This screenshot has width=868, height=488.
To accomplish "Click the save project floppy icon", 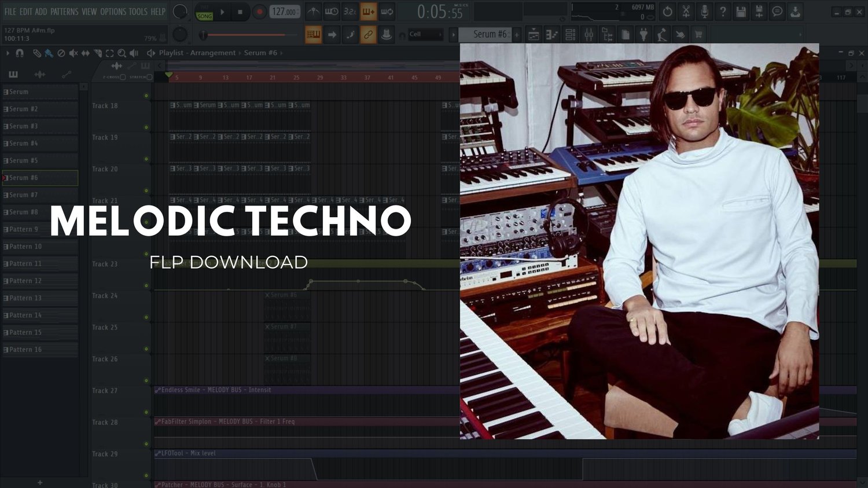I will click(741, 12).
